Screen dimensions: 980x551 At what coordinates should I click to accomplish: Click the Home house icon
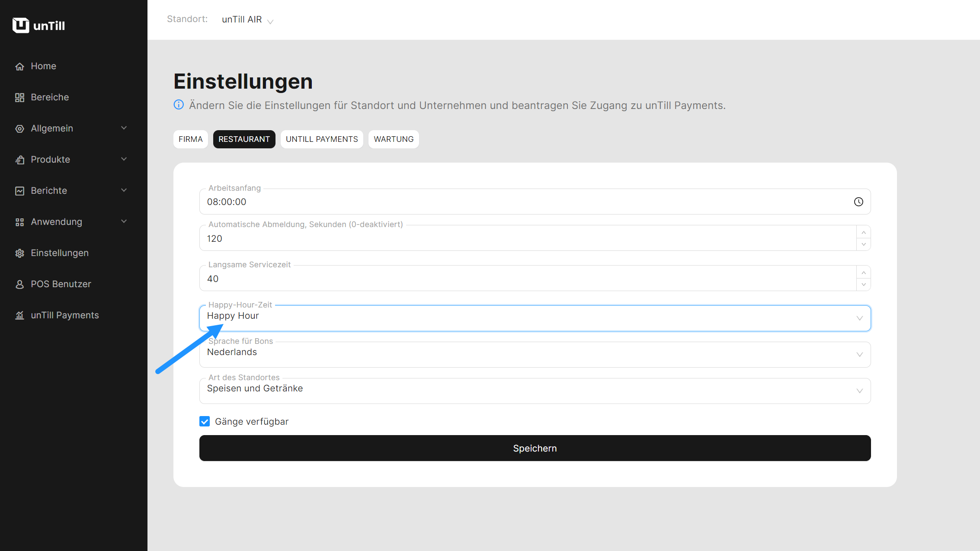coord(19,66)
